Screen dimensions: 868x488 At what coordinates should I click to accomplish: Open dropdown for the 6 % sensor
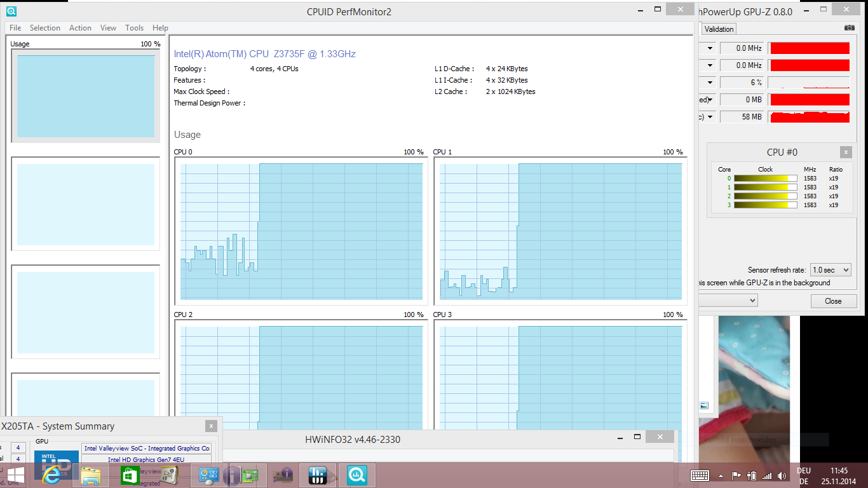click(710, 83)
